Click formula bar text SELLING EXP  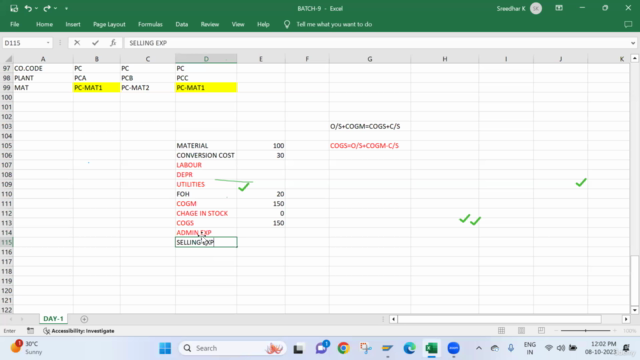[x=148, y=43]
